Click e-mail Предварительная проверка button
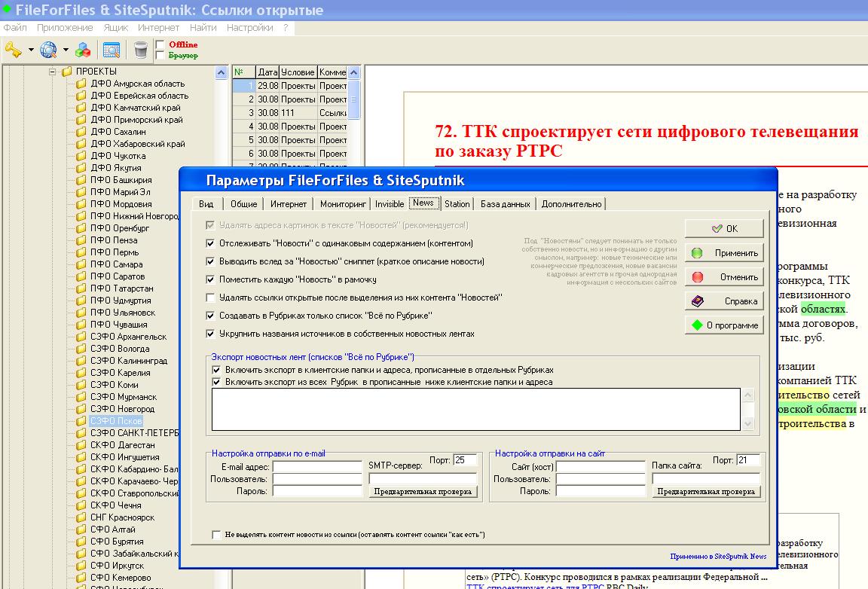This screenshot has width=868, height=589. point(423,492)
